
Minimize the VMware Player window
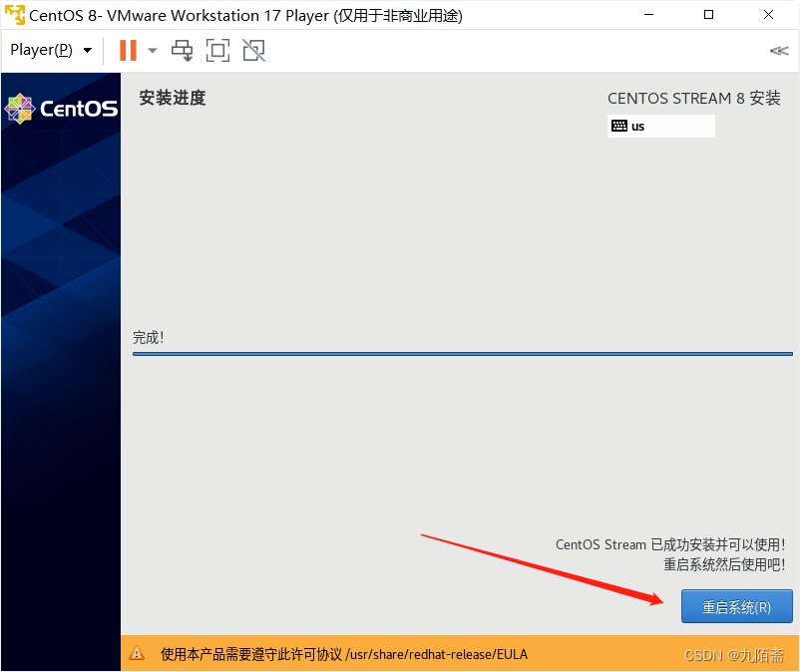[x=648, y=15]
